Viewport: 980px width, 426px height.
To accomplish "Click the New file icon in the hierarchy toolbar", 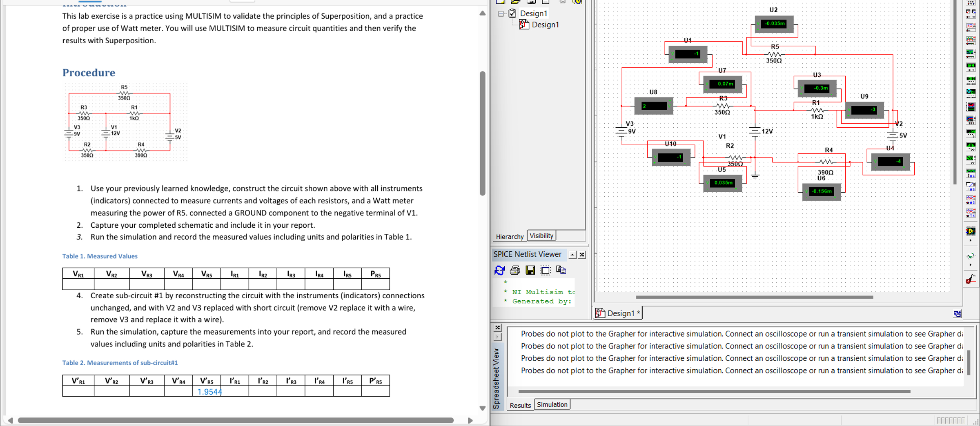I will [x=500, y=2].
